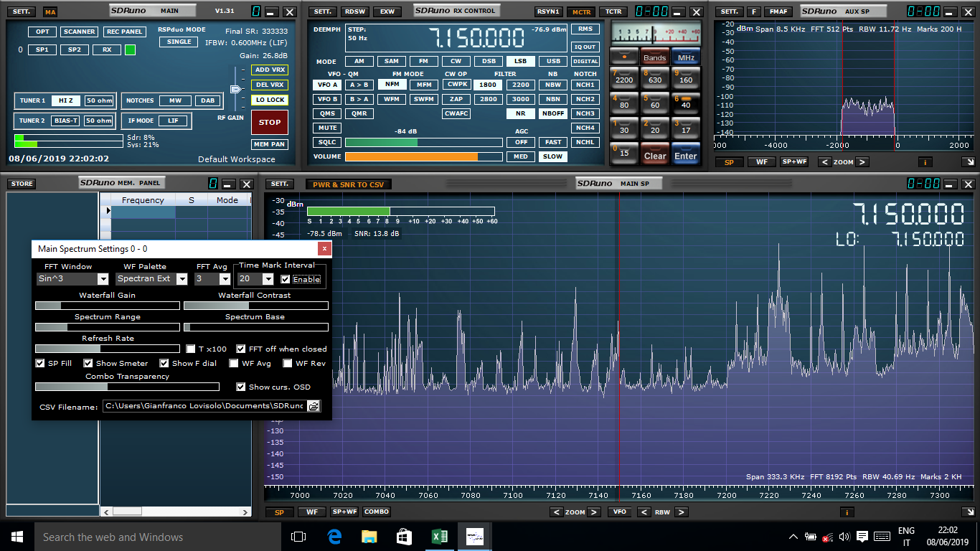This screenshot has width=980, height=551.
Task: Click the CSV Filename input field
Action: point(205,406)
